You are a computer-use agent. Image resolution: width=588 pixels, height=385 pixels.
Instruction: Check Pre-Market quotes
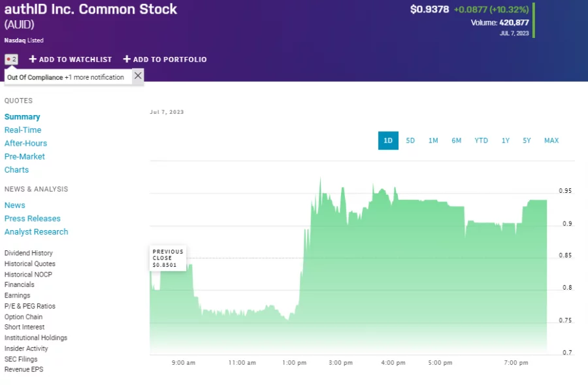(x=24, y=156)
